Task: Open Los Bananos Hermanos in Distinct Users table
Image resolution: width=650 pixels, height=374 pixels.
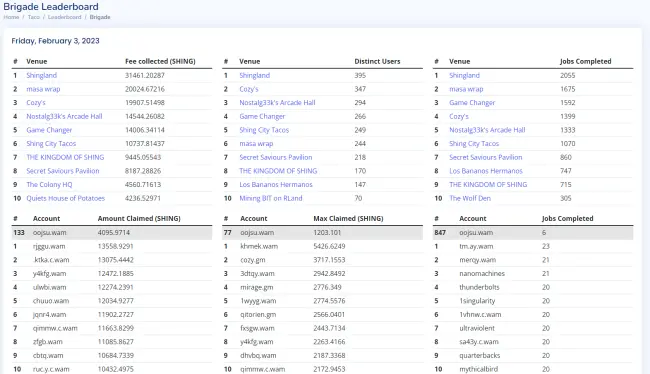Action: tap(276, 185)
